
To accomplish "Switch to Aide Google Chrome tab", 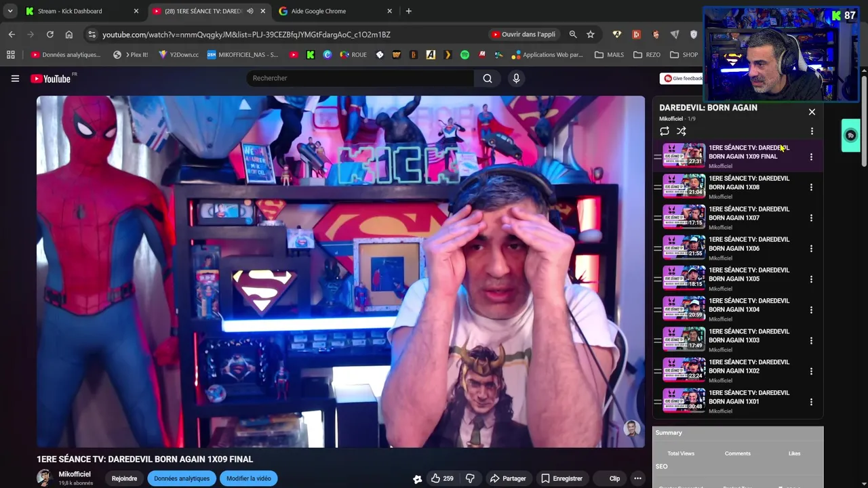I will pyautogui.click(x=336, y=12).
